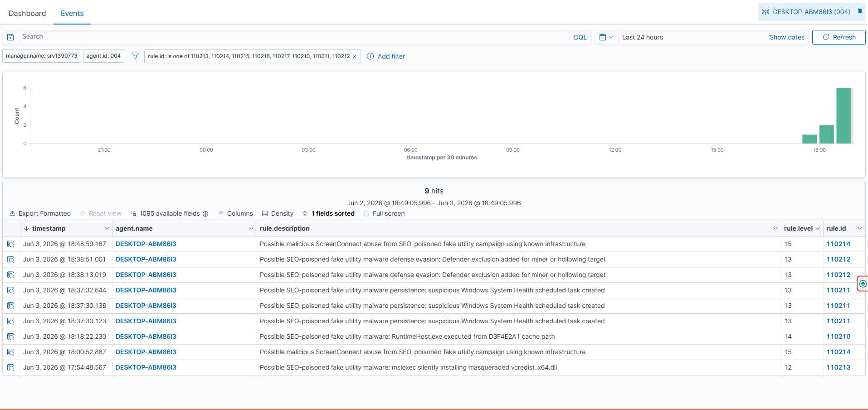Open rule 110212 link at 18:38:51.001
The image size is (868, 410).
click(x=839, y=259)
